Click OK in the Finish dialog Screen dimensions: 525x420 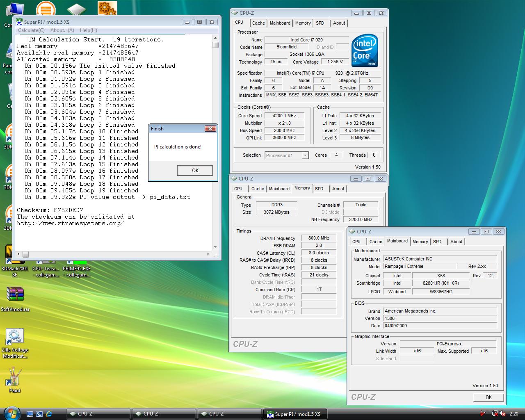195,171
